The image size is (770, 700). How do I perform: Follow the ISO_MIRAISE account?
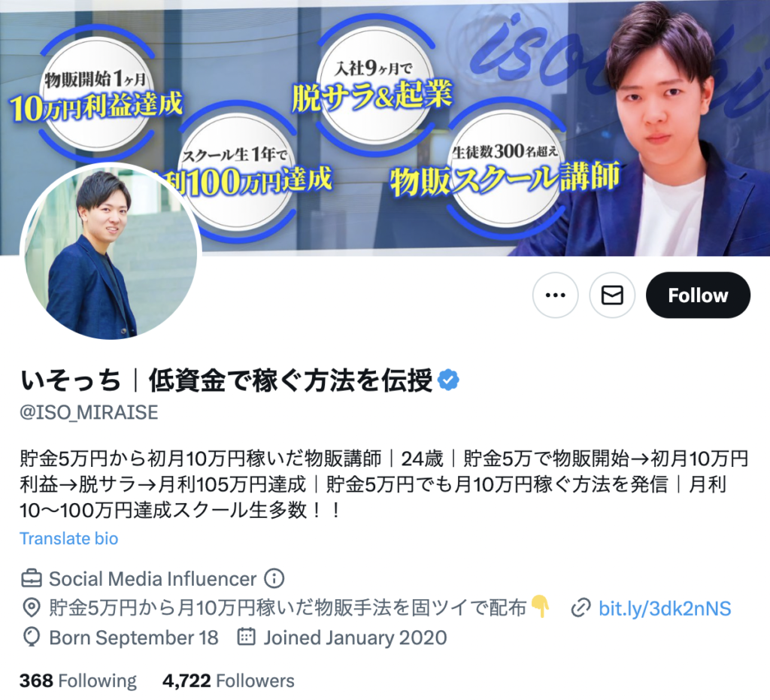coord(698,295)
